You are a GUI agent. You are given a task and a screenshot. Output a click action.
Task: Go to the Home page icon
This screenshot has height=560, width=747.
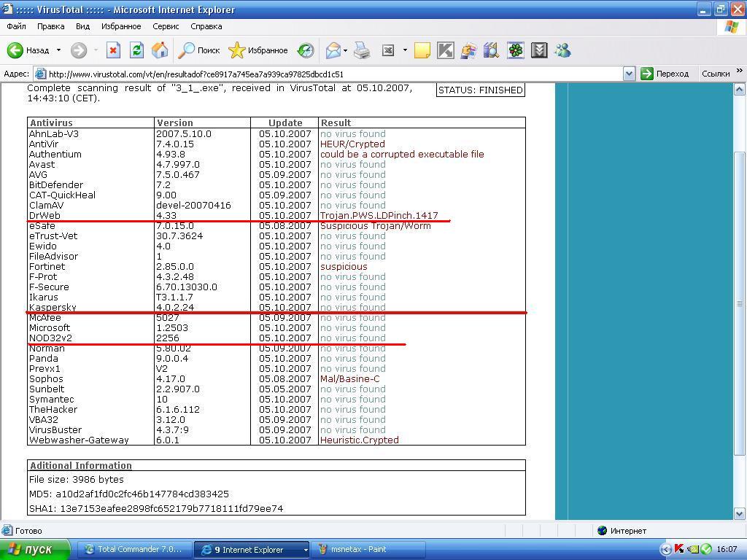coord(160,50)
